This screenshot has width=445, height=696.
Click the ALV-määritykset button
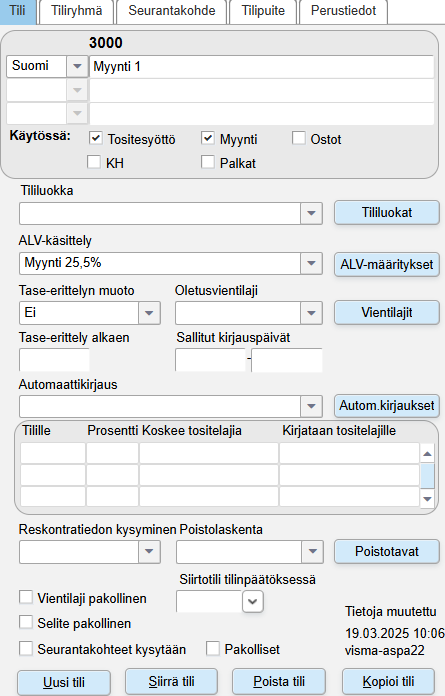387,265
